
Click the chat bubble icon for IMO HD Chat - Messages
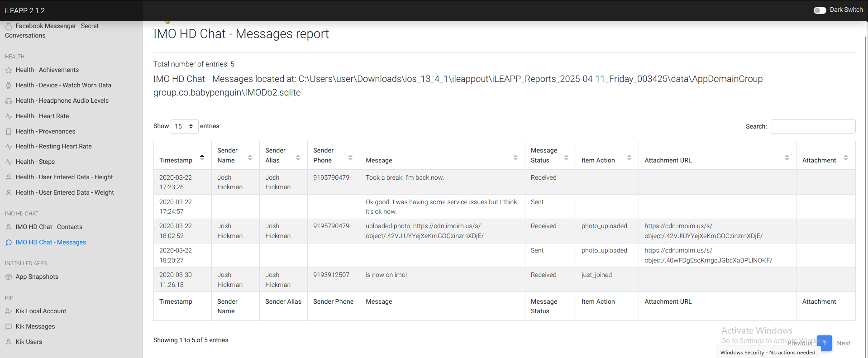point(9,243)
